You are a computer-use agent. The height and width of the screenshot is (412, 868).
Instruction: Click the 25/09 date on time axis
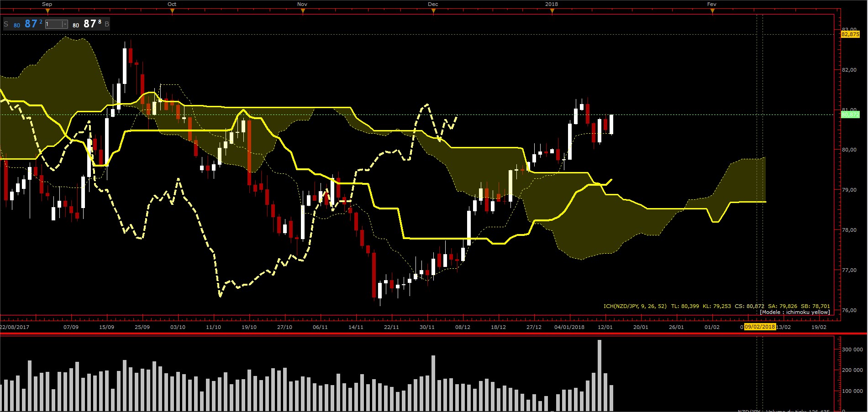142,327
